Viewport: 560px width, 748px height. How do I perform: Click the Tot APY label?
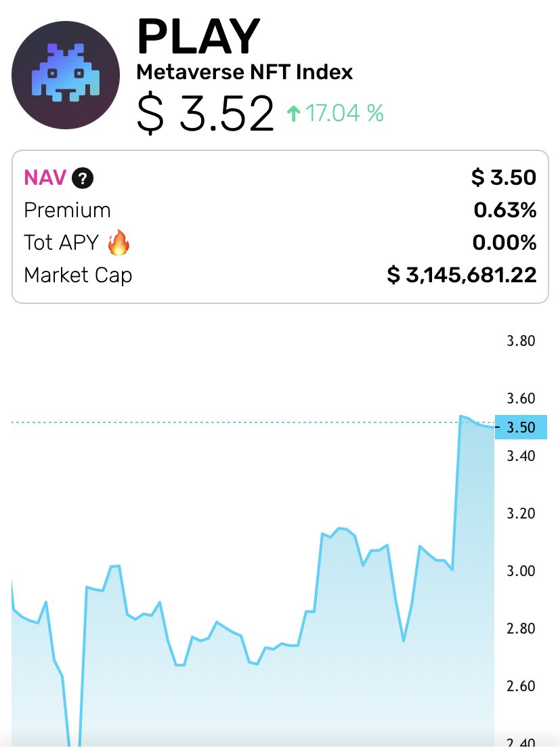coord(61,242)
